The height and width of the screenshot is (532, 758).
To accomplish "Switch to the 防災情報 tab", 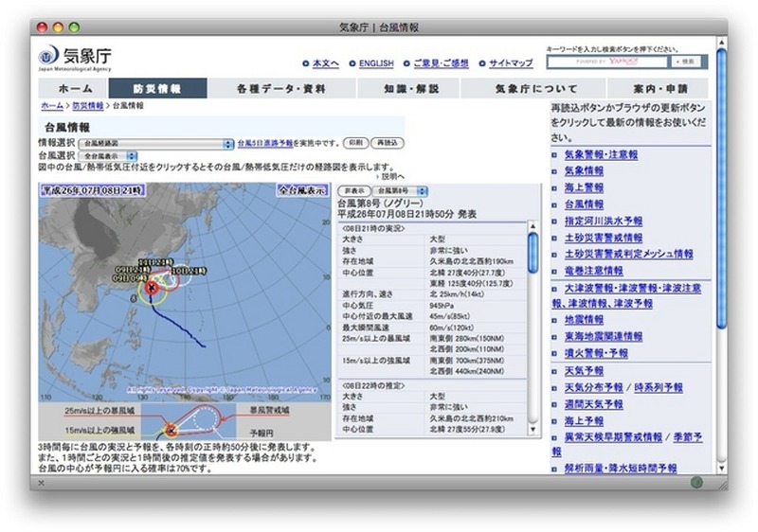I will pos(156,88).
